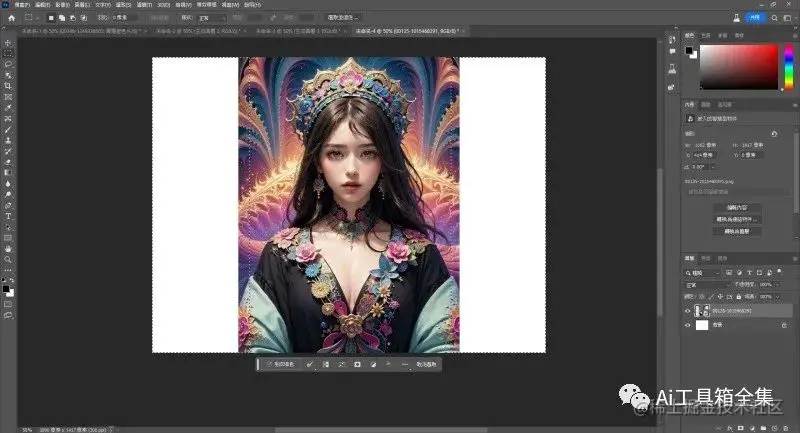Toggle lock transparent pixels
The height and width of the screenshot is (433, 800).
(x=702, y=296)
